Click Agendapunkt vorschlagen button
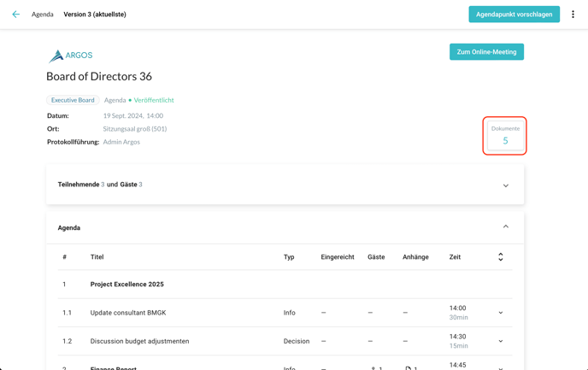The width and height of the screenshot is (588, 370). click(x=514, y=15)
